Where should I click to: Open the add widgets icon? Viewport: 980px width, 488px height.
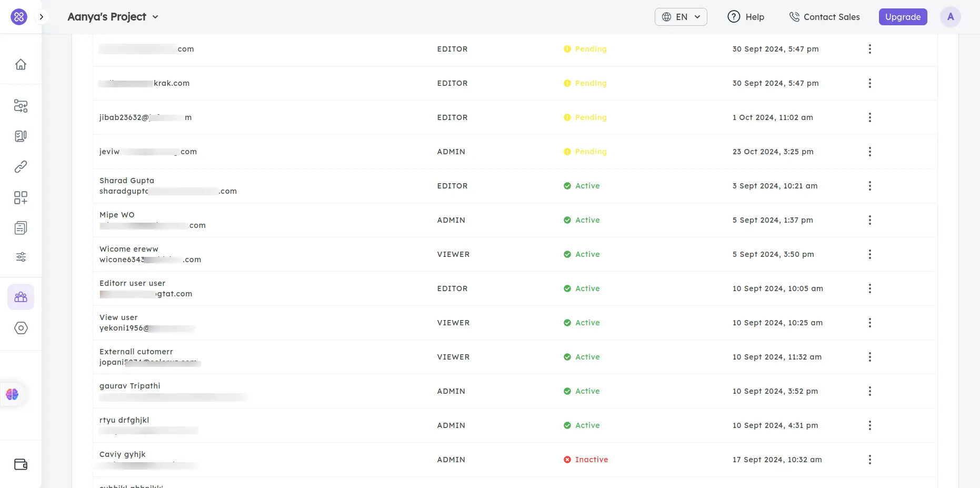(21, 198)
